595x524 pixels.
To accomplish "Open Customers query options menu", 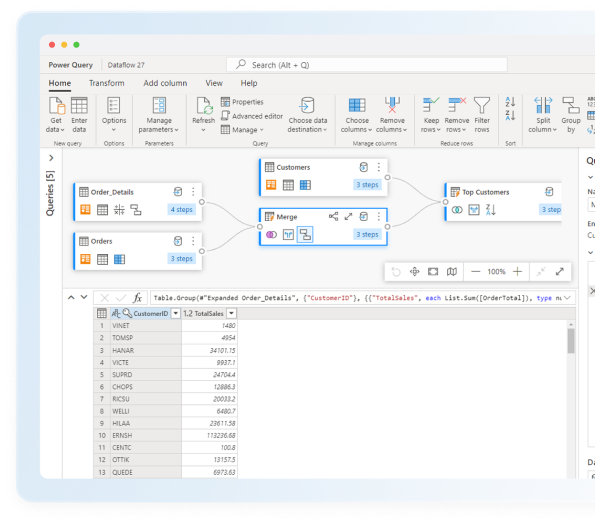I will click(379, 167).
